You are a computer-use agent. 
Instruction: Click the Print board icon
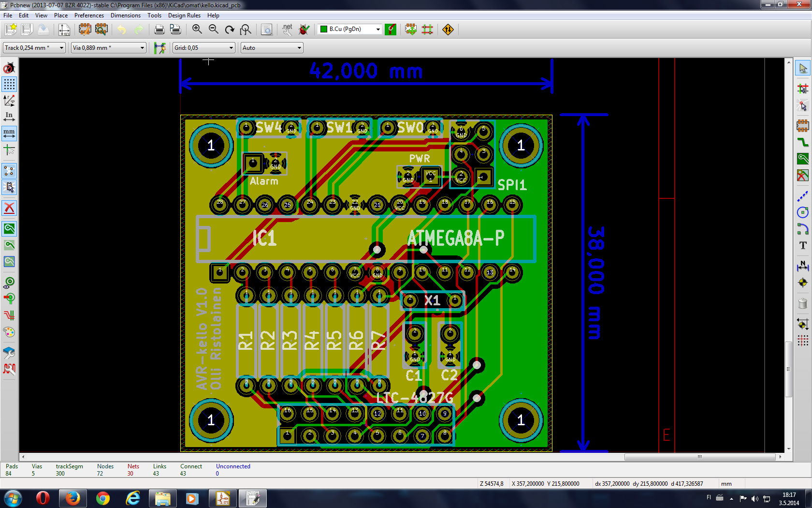tap(159, 30)
